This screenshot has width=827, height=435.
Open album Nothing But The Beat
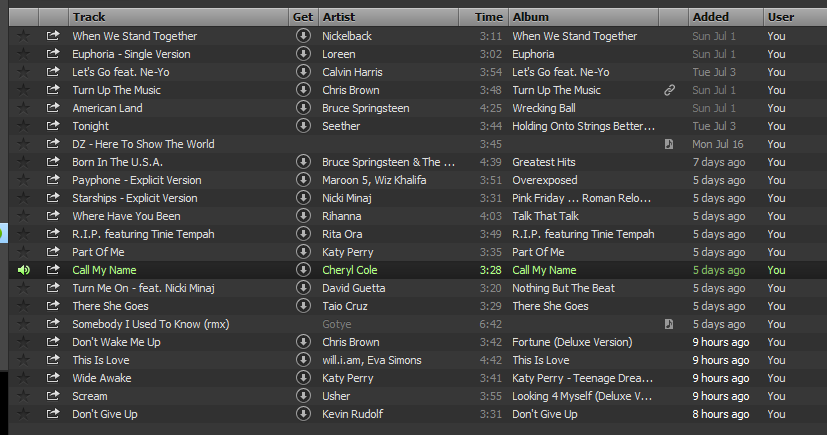563,288
